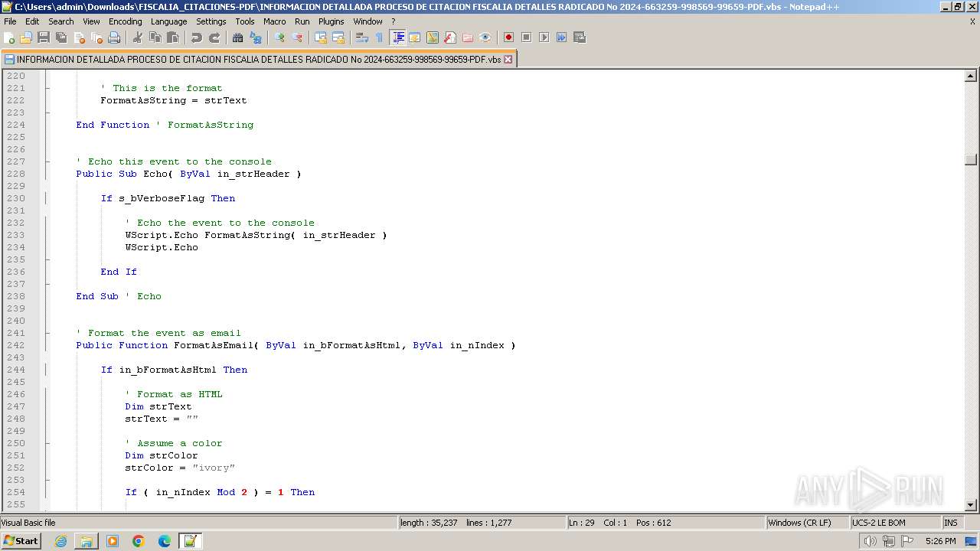Viewport: 980px width, 551px height.
Task: Click the Windows (CR LF) status field
Action: click(x=808, y=523)
